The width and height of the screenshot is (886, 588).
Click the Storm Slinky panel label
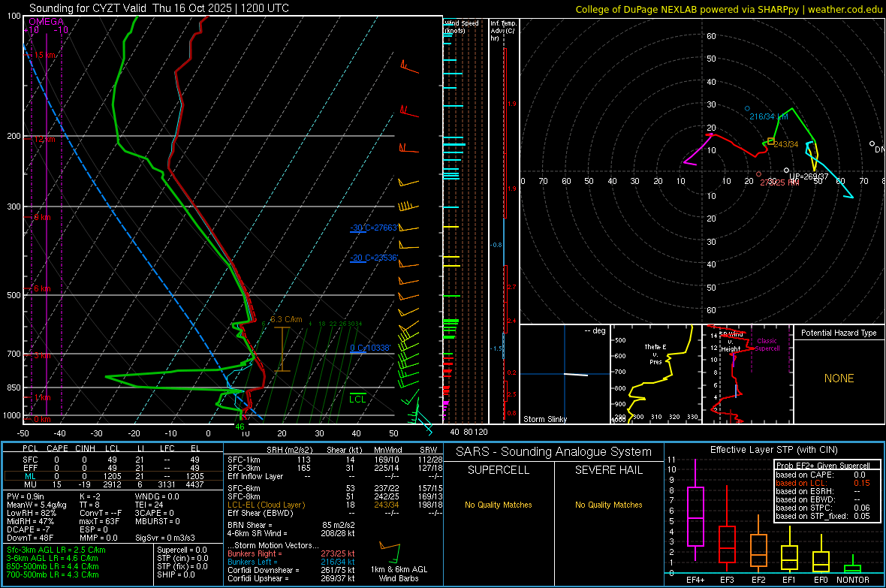pos(544,419)
